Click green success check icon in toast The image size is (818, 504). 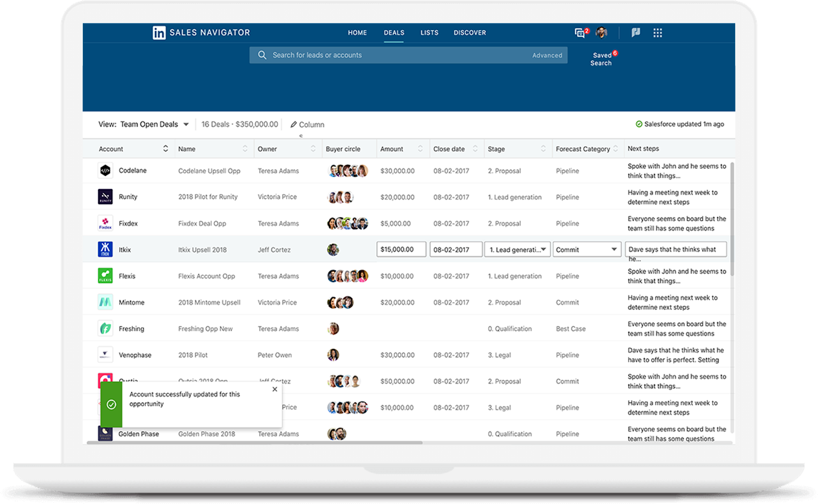[x=111, y=405]
